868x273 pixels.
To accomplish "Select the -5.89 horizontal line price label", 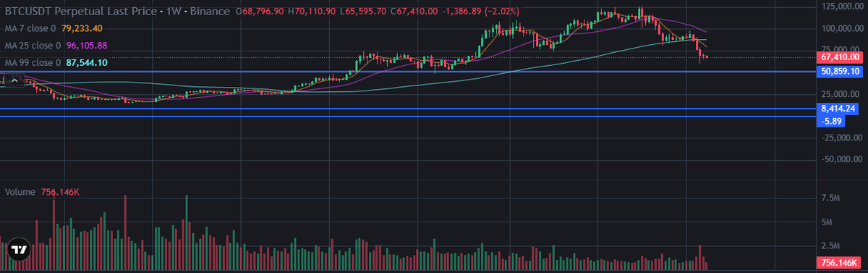I will click(x=830, y=121).
